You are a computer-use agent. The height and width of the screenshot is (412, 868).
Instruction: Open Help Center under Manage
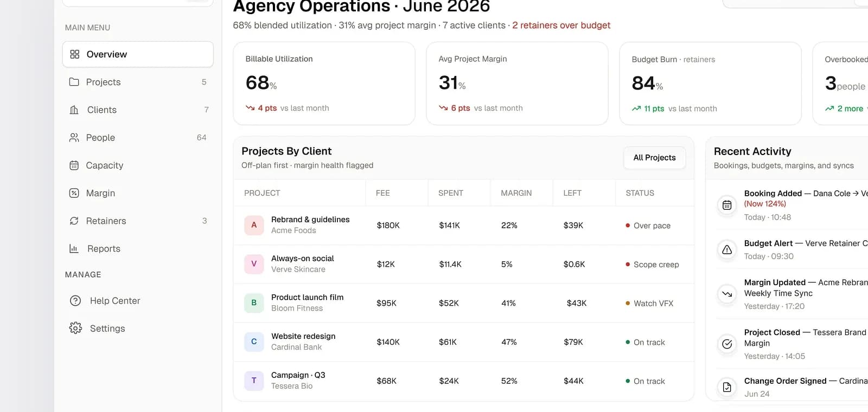pyautogui.click(x=138, y=300)
